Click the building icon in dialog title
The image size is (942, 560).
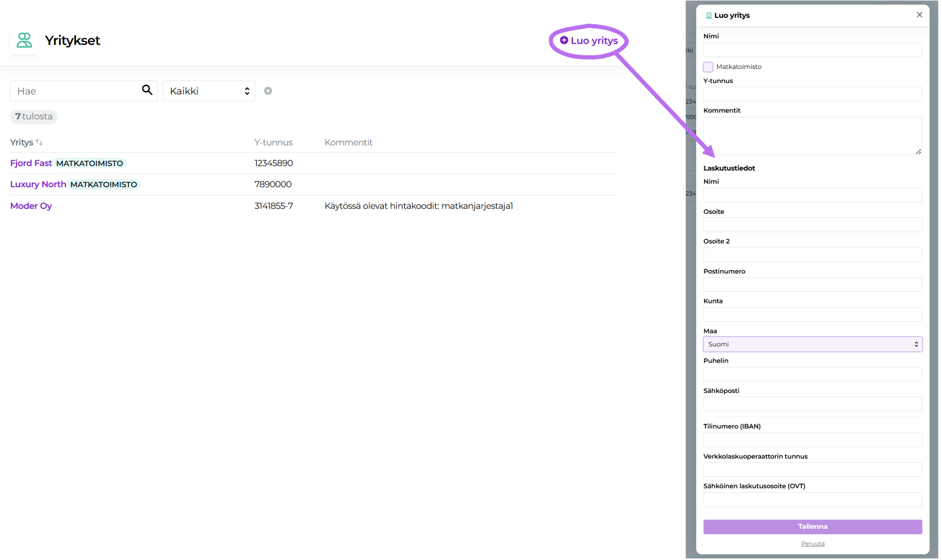708,16
